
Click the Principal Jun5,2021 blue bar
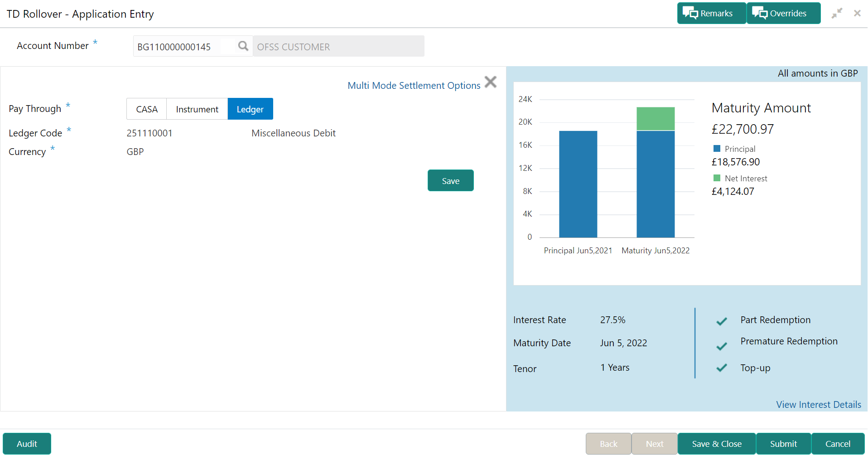click(578, 184)
